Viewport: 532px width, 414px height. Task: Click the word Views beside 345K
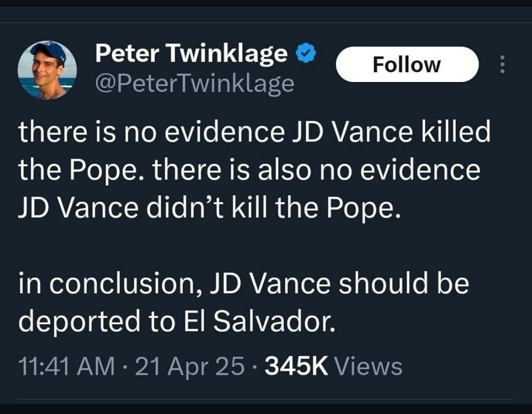click(369, 367)
